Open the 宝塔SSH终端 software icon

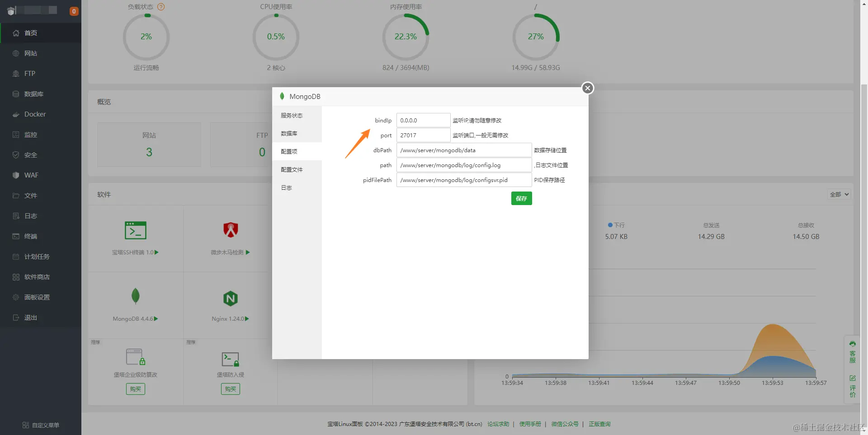(136, 230)
